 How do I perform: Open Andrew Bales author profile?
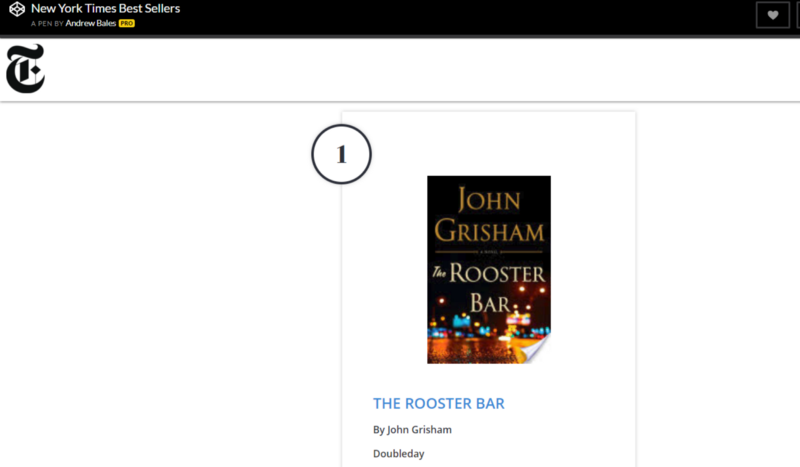[91, 23]
